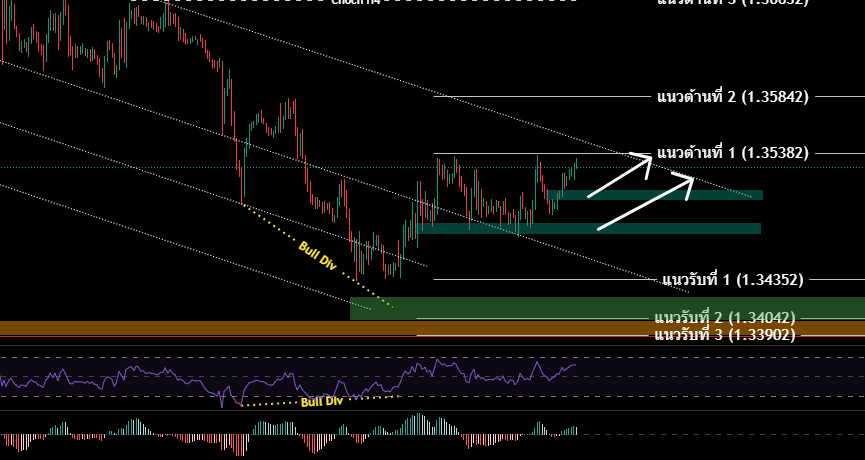The height and width of the screenshot is (460, 865).
Task: Select the yellow dotted divergence line on RSI
Action: pyautogui.click(x=270, y=404)
